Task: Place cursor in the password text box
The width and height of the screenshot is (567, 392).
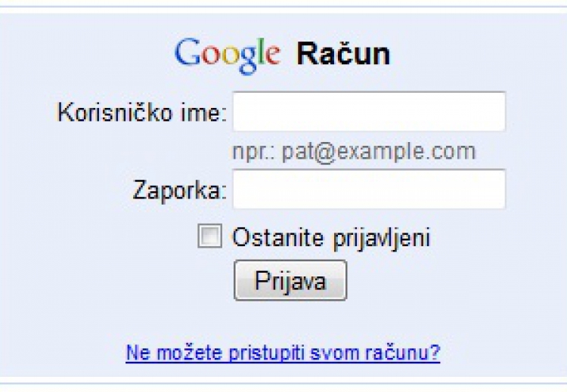Action: point(369,189)
